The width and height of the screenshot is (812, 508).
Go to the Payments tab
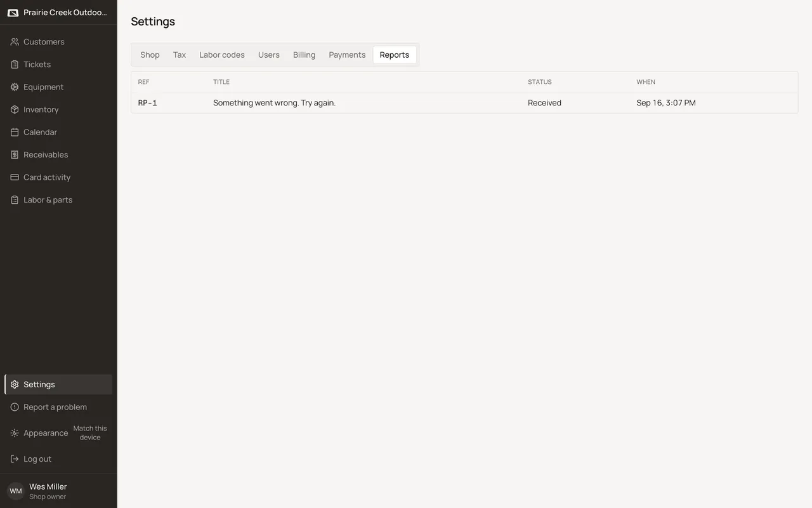tap(347, 55)
